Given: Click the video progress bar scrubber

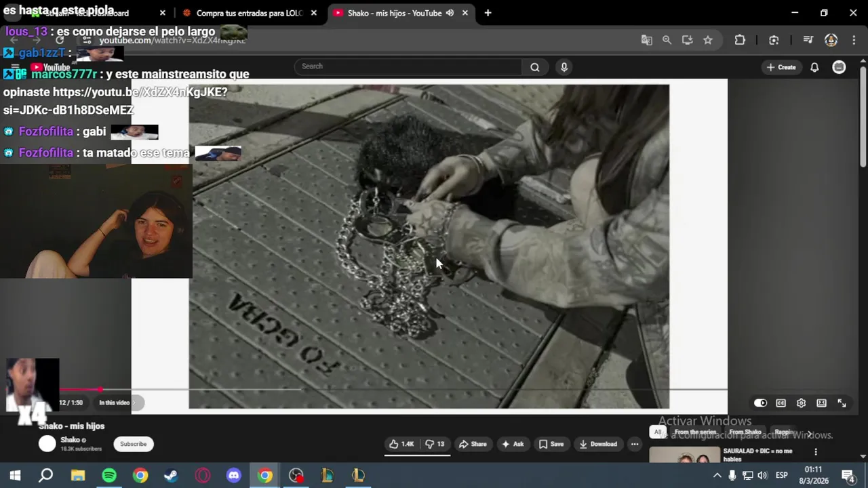Looking at the screenshot, I should click(x=100, y=389).
